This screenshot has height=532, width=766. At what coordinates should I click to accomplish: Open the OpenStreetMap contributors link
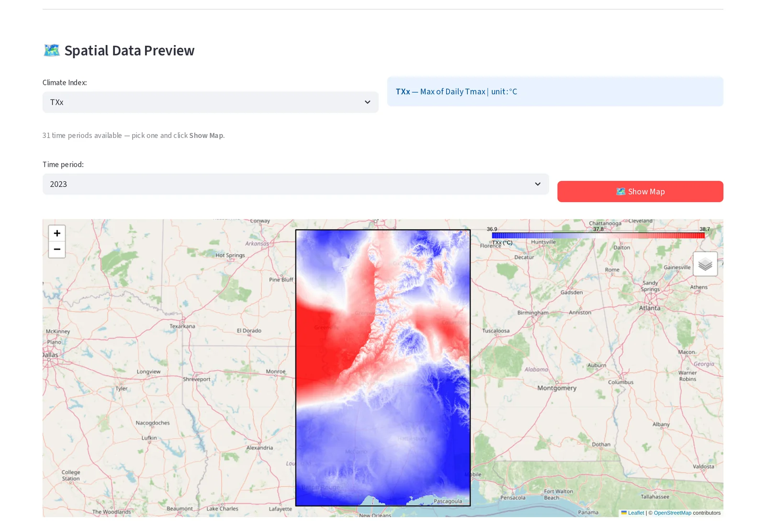click(x=672, y=513)
